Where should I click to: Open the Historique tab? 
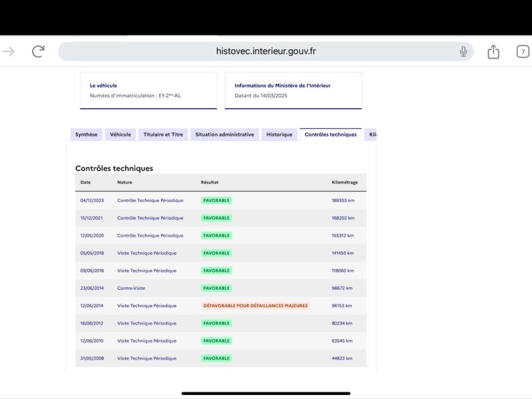coord(279,134)
